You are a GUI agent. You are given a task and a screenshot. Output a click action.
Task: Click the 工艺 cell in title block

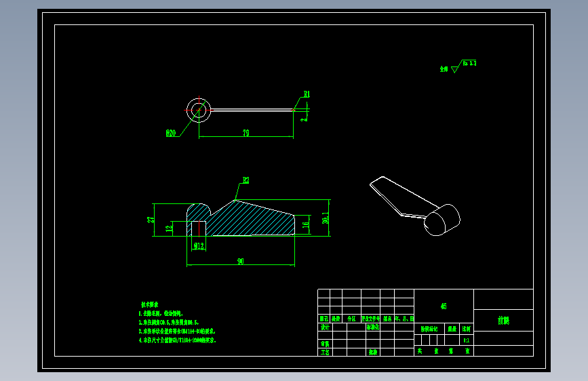pyautogui.click(x=325, y=352)
